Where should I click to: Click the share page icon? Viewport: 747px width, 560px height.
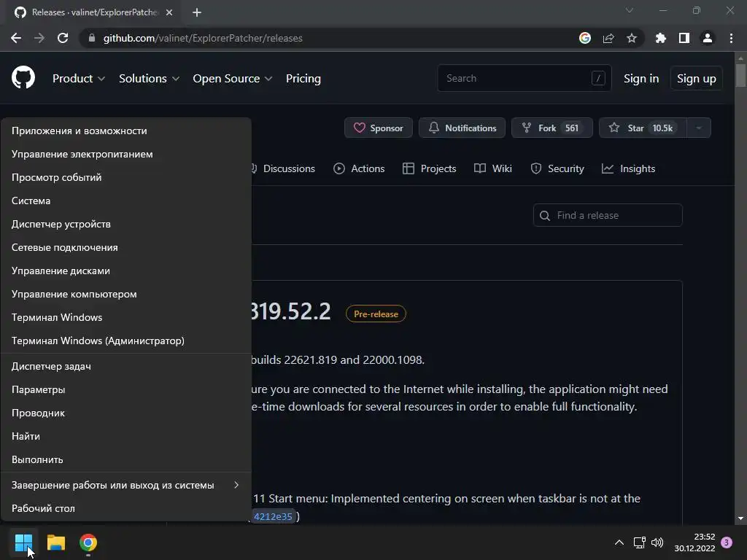[608, 38]
